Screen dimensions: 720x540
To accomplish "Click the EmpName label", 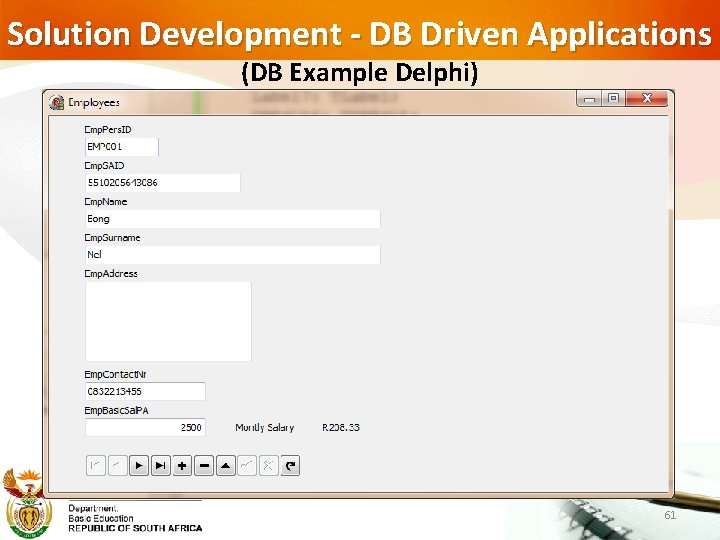I will [106, 202].
